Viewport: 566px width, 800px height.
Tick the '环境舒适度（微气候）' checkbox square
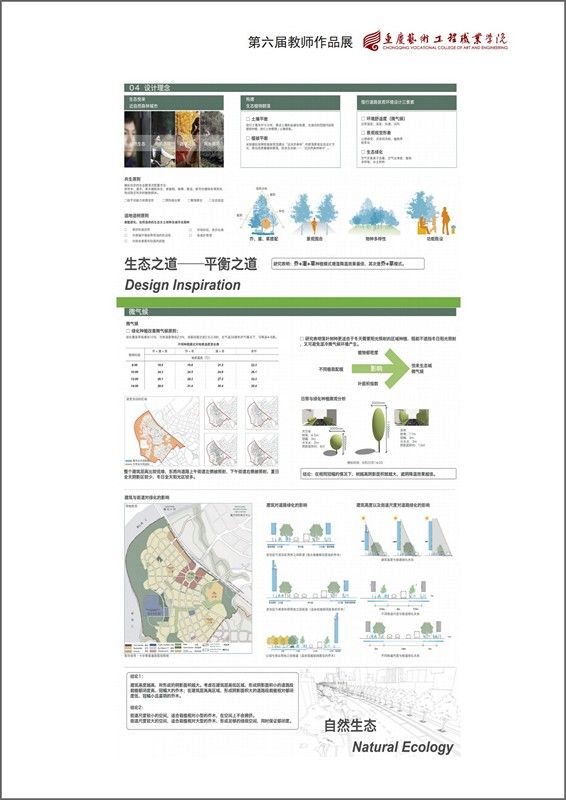(x=363, y=118)
